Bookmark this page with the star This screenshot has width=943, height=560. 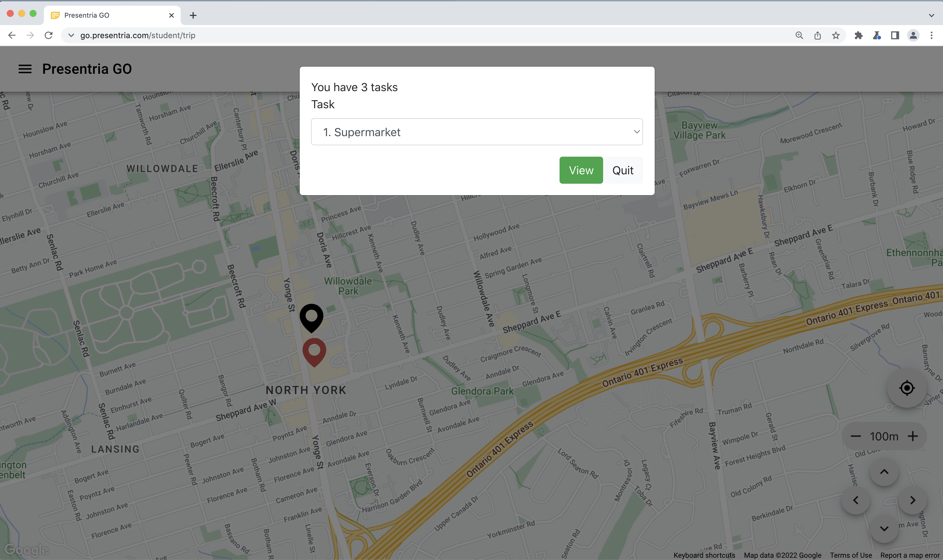point(836,36)
